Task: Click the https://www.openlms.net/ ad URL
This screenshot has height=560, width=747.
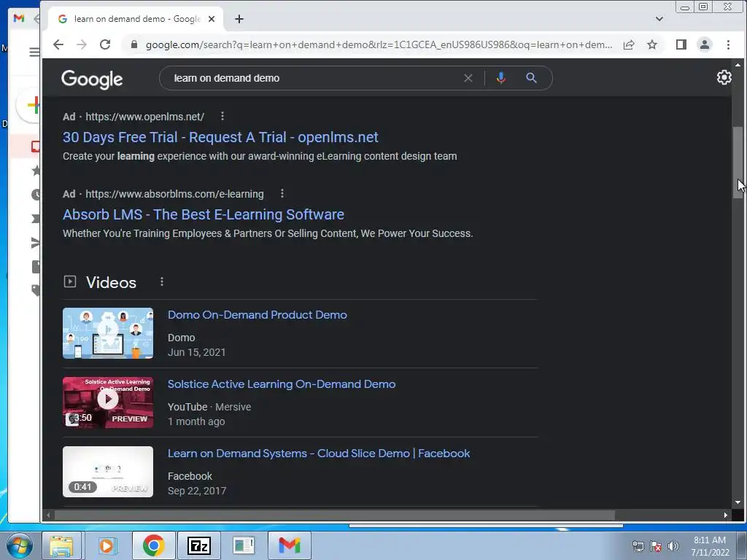Action: pyautogui.click(x=145, y=117)
